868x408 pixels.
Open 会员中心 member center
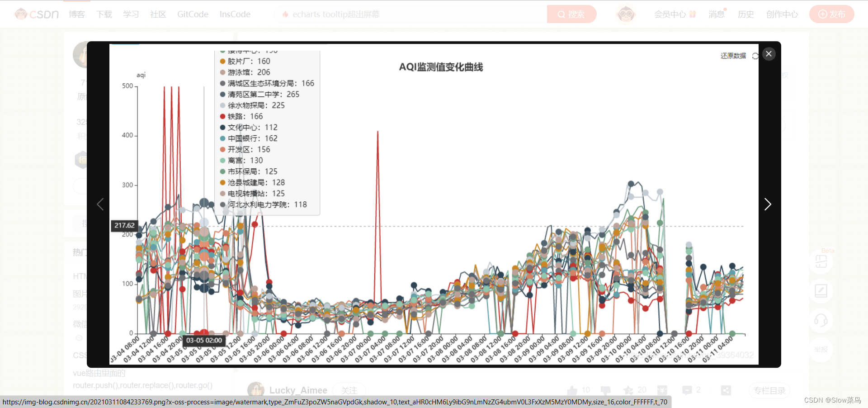pyautogui.click(x=675, y=14)
